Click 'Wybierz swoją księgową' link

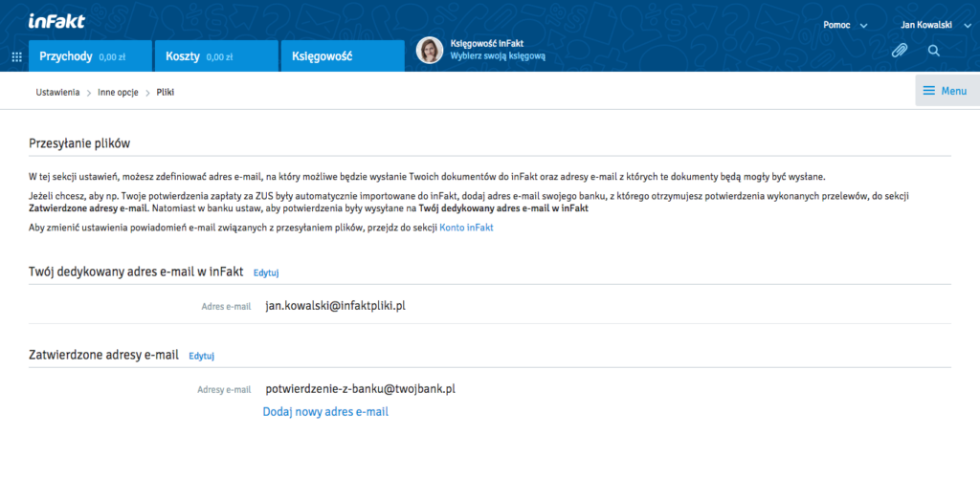coord(498,56)
